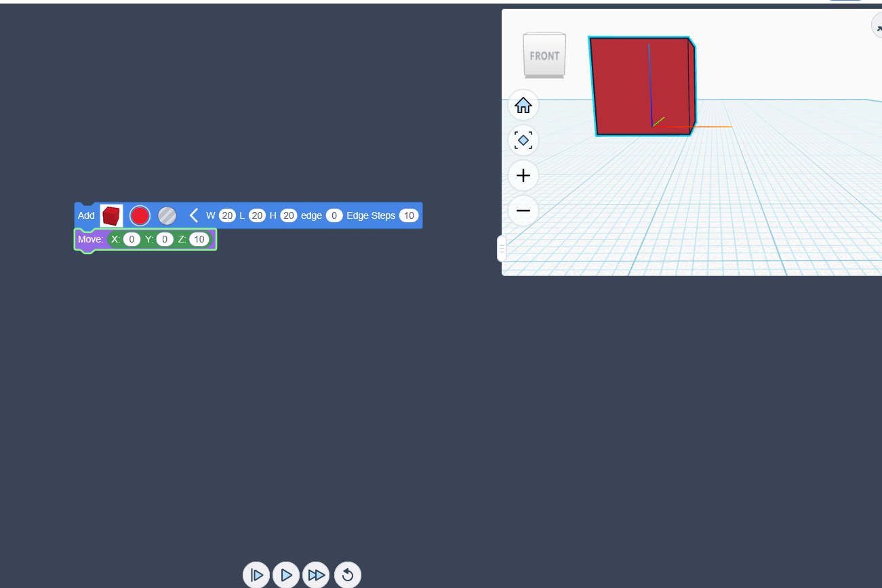Select the Move block label
Viewport: 882px width, 588px height.
(90, 239)
